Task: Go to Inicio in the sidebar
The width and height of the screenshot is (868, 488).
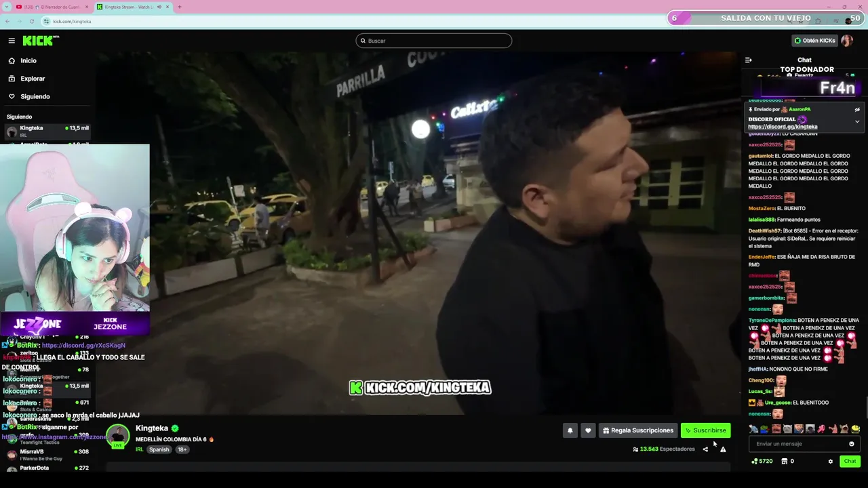Action: (28, 61)
